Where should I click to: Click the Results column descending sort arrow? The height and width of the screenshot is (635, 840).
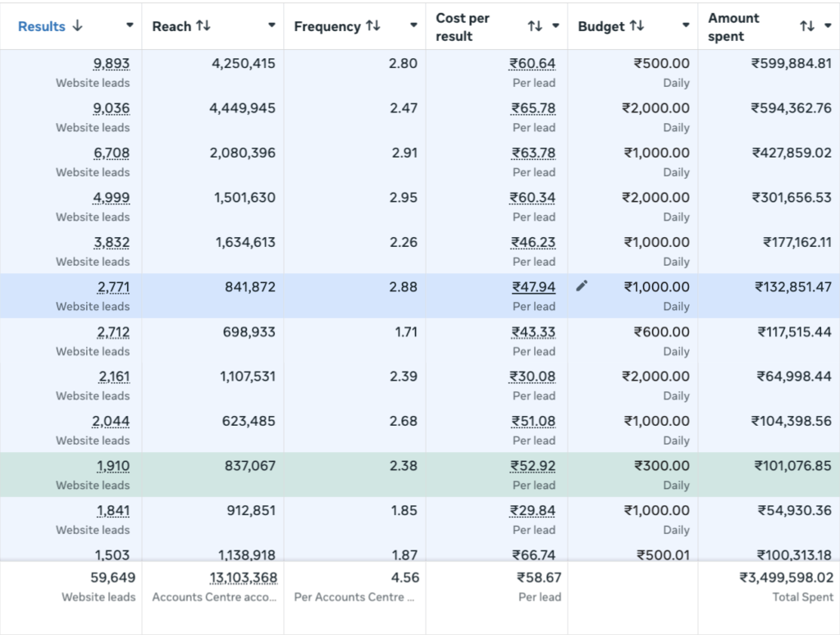(x=78, y=26)
